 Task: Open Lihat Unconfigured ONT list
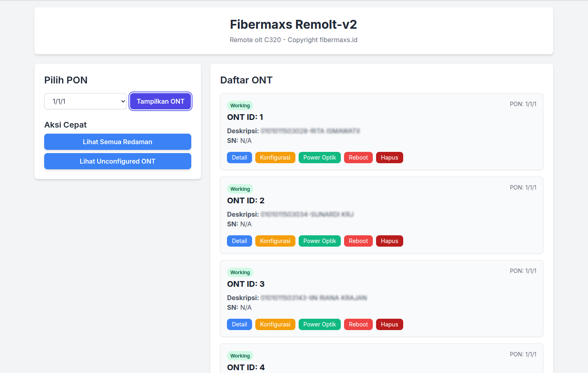click(x=118, y=161)
